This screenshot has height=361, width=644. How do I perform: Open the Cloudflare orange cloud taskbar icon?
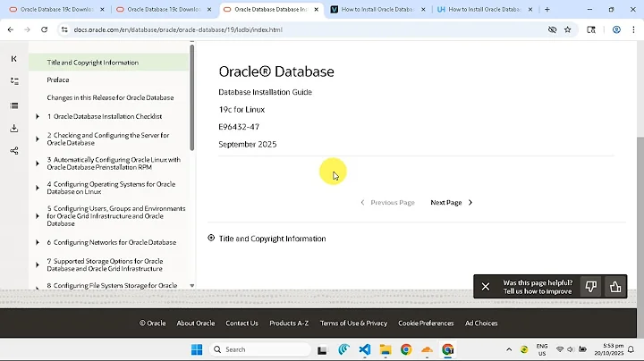point(428,349)
